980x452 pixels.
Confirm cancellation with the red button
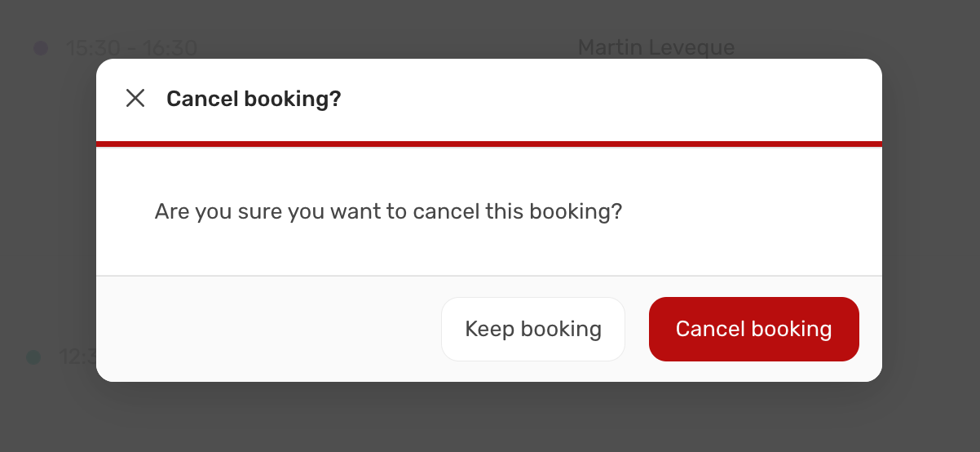pos(754,329)
